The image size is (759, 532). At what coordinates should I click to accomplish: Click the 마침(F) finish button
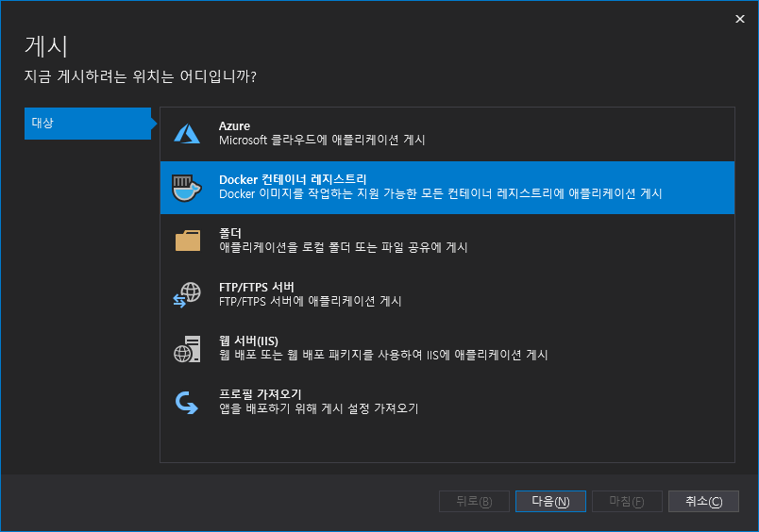(628, 501)
